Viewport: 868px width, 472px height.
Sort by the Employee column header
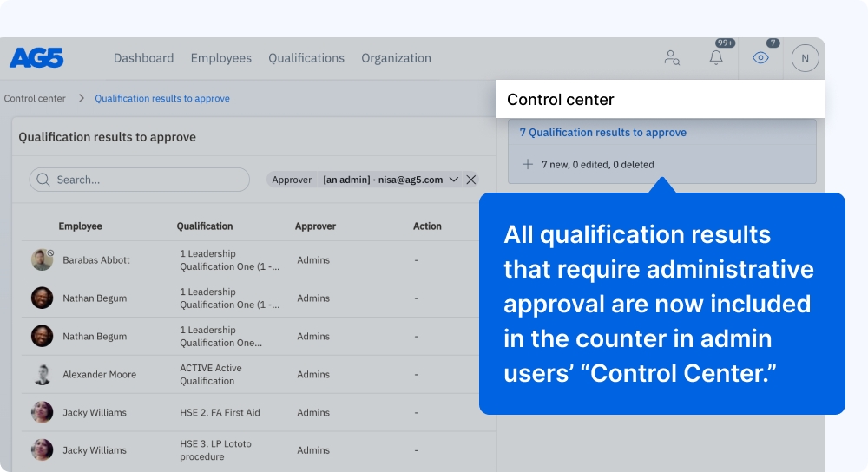[x=80, y=226]
